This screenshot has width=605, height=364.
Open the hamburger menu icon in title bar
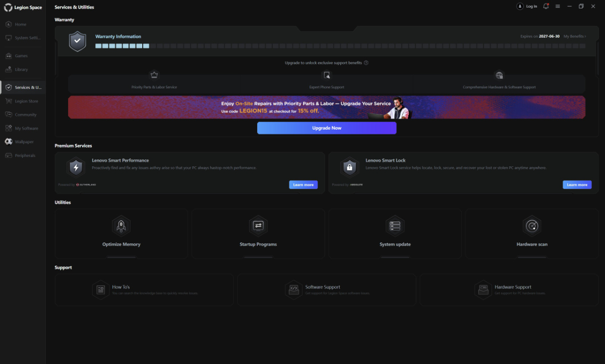[x=558, y=6]
